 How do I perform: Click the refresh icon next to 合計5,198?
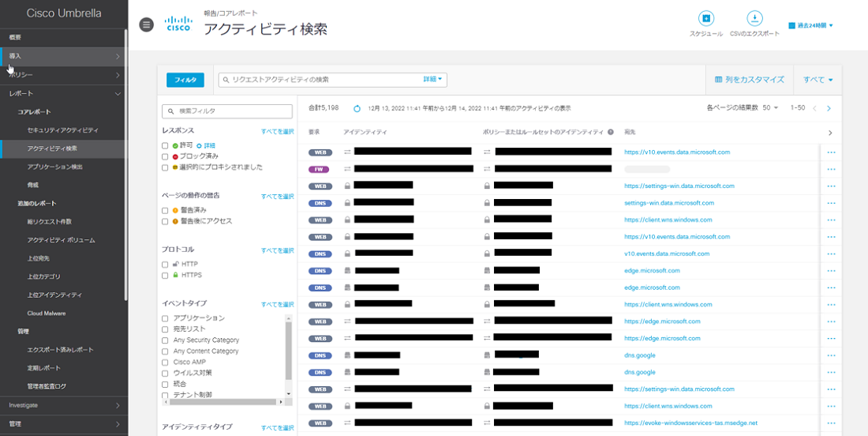(x=357, y=108)
